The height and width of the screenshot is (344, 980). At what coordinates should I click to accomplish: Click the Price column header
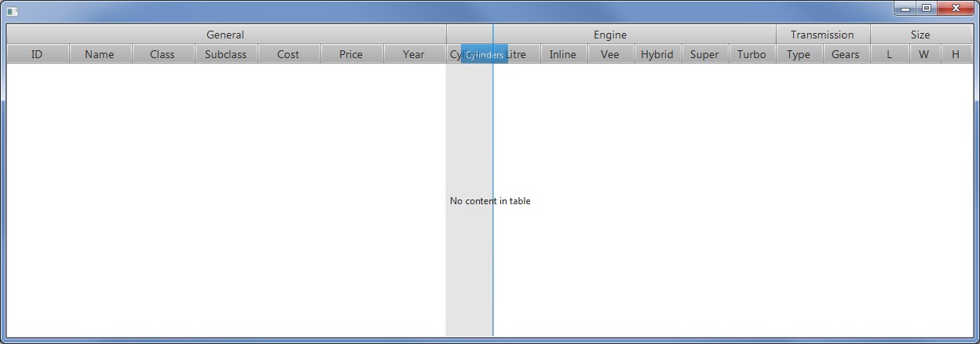click(x=351, y=54)
